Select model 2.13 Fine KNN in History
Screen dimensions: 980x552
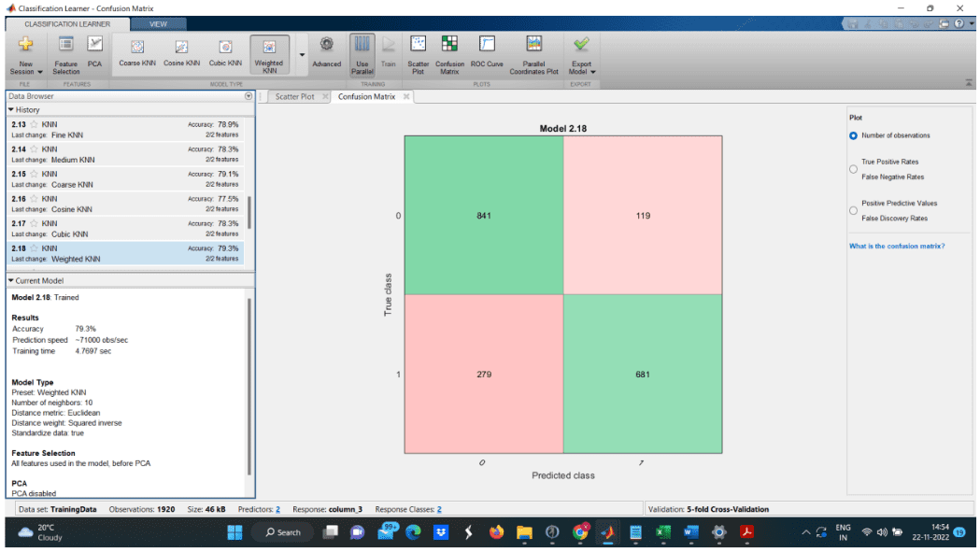click(x=125, y=130)
